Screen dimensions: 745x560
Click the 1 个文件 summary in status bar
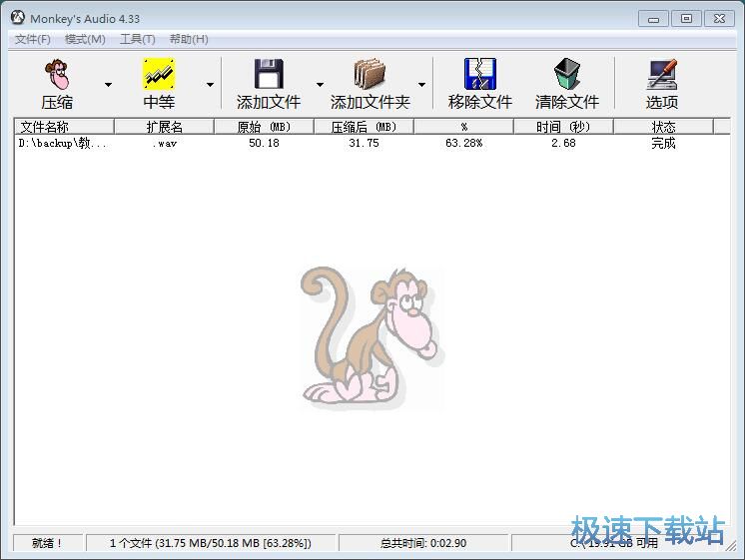tap(211, 543)
